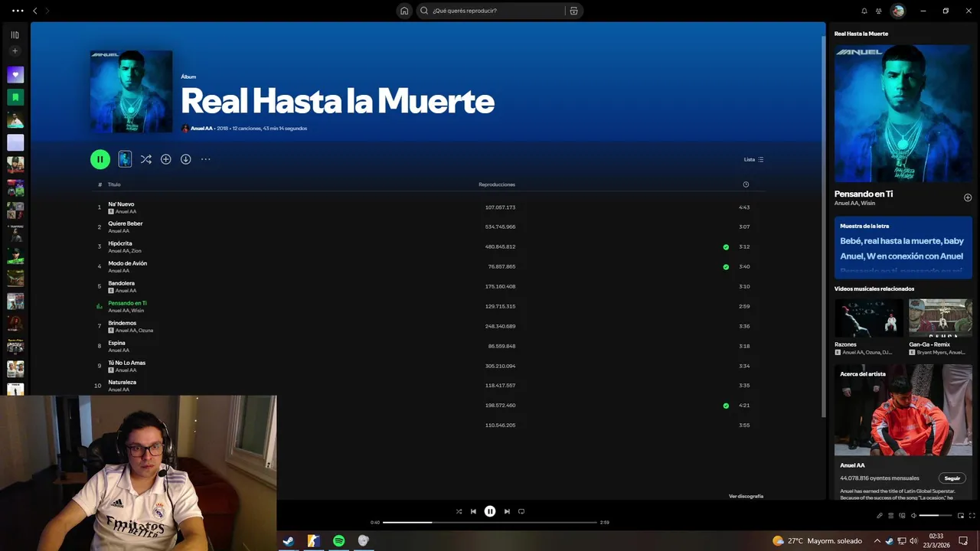
Task: Pause album with the green button
Action: pyautogui.click(x=100, y=159)
